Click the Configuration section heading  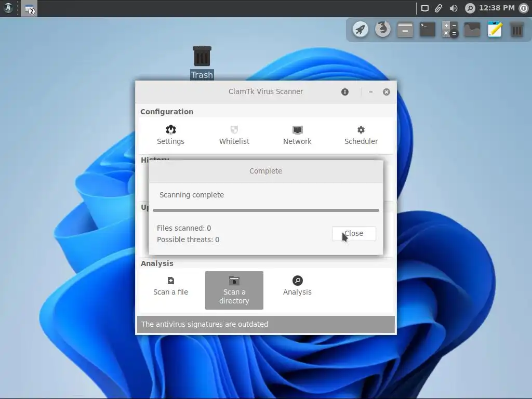(x=167, y=112)
